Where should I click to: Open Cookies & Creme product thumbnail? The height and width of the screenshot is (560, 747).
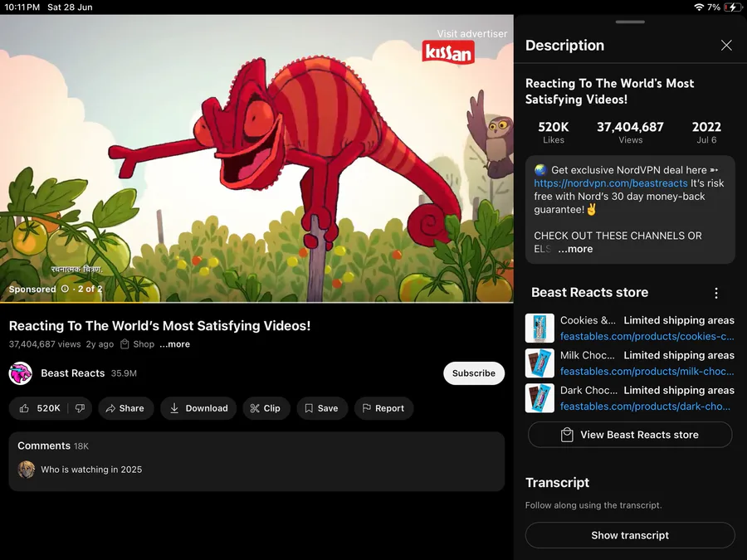[539, 328]
